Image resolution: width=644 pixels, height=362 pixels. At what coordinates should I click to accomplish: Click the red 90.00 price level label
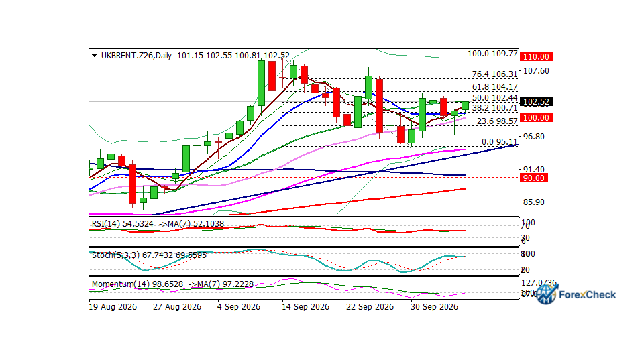coord(533,178)
